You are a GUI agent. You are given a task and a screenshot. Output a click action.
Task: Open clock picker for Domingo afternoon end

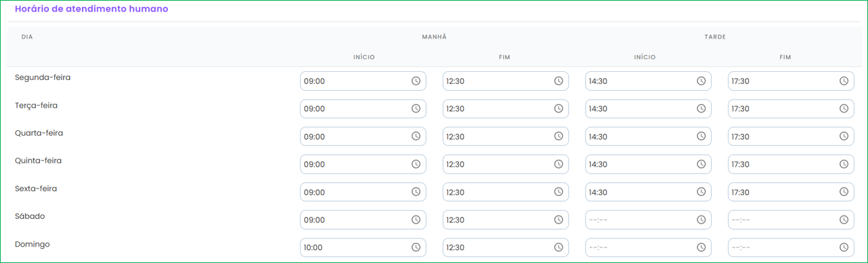(x=844, y=247)
